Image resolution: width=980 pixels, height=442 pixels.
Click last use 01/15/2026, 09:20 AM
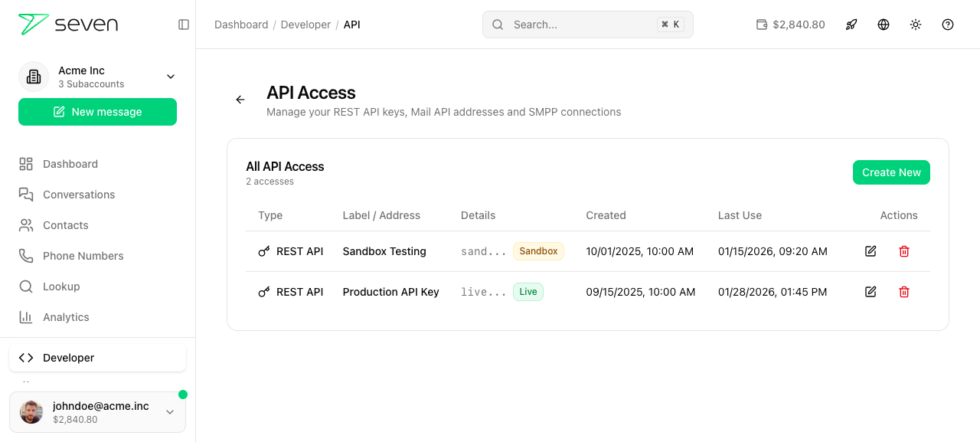pyautogui.click(x=773, y=251)
